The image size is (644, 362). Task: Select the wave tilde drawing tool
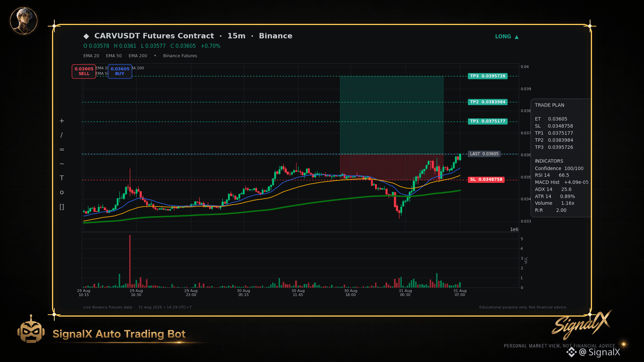coord(62,163)
